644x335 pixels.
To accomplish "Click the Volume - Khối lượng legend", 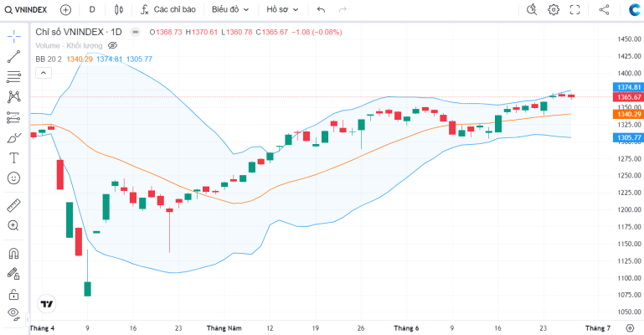I will (x=69, y=45).
